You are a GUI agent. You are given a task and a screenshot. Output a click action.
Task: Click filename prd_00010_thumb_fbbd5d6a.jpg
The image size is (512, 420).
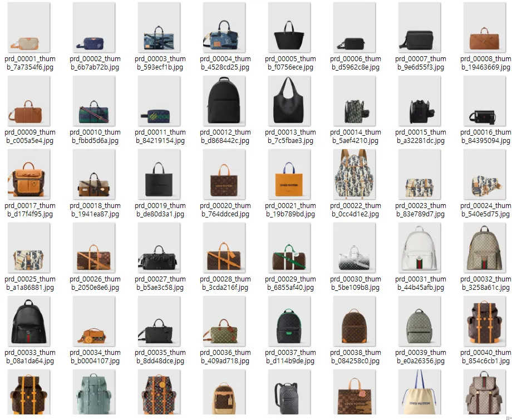tap(95, 136)
